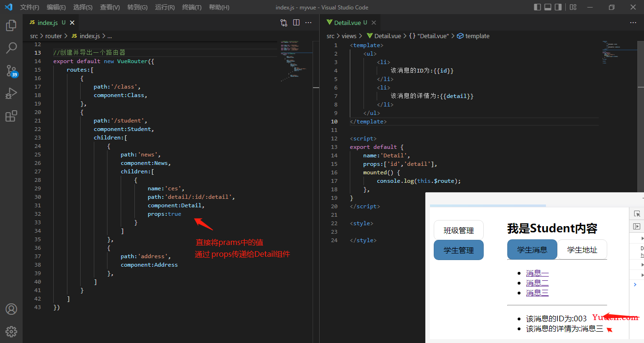Open the 编辑(E) menu

point(57,7)
